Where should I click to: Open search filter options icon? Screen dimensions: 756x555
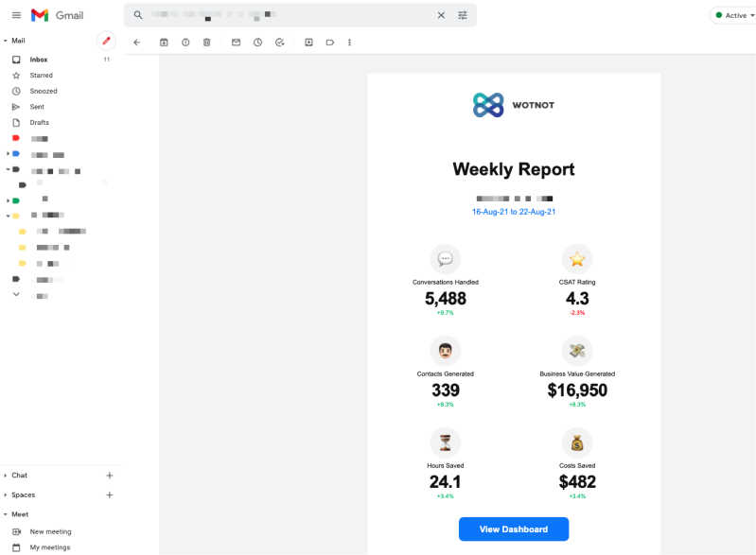tap(463, 15)
